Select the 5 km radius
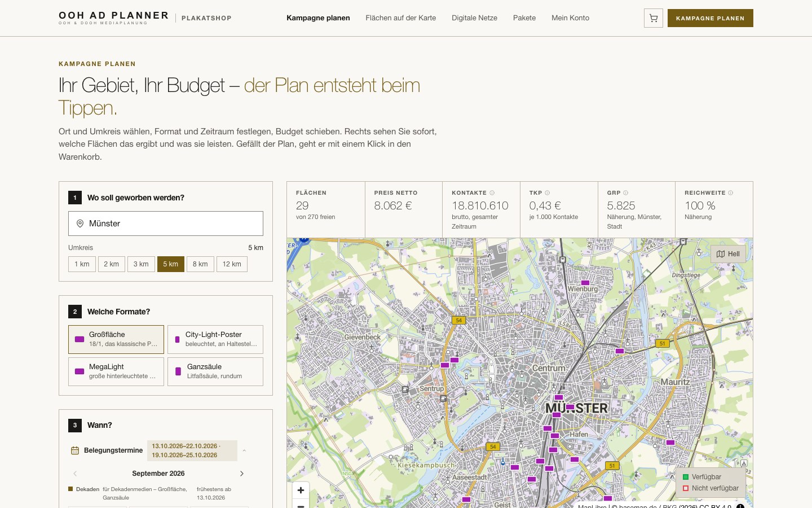The image size is (812, 508). (x=171, y=264)
